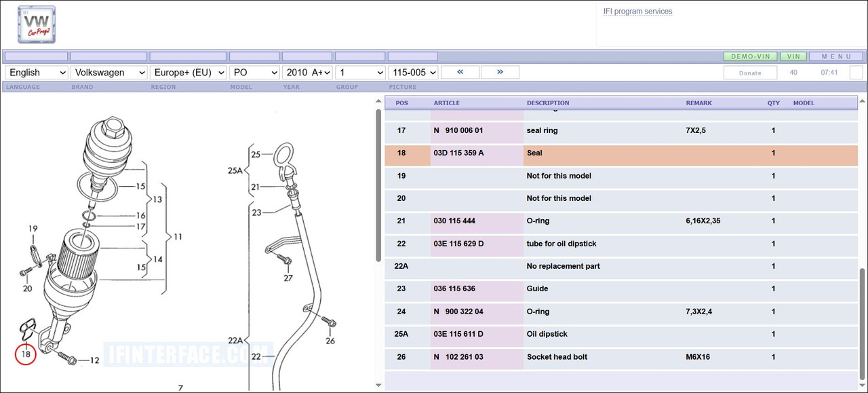Expand the Brand dropdown set to Volkswagen
This screenshot has width=868, height=393.
click(109, 73)
